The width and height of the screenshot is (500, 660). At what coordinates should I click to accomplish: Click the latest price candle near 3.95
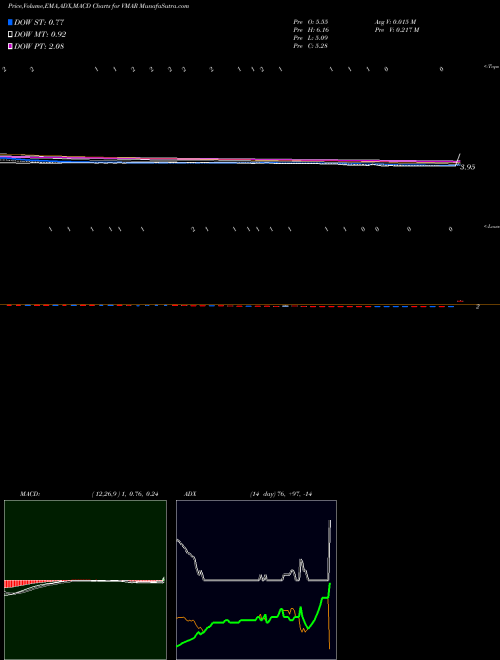pyautogui.click(x=459, y=159)
